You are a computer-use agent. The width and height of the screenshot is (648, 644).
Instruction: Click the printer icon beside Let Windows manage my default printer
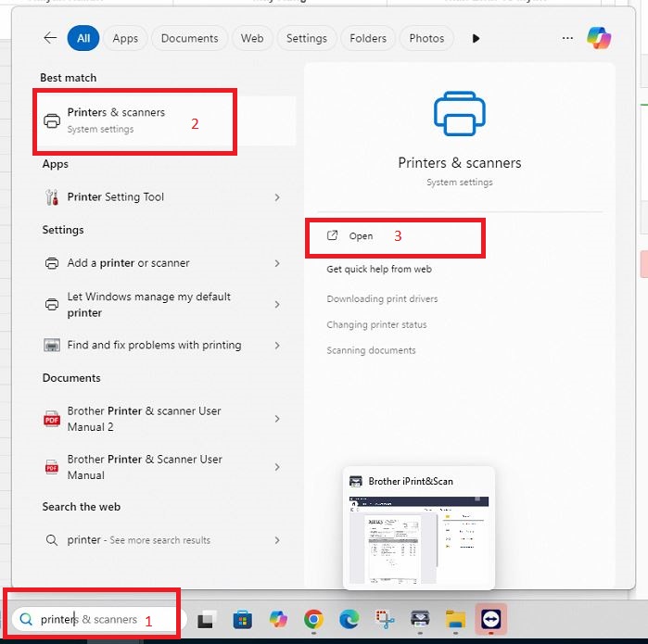tap(52, 305)
